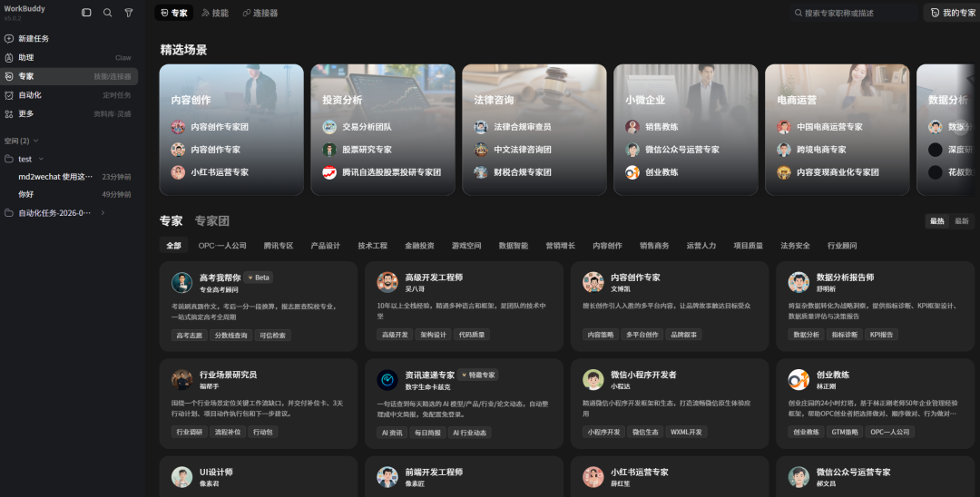980x497 pixels.
Task: Open the sidebar search icon
Action: pyautogui.click(x=107, y=13)
